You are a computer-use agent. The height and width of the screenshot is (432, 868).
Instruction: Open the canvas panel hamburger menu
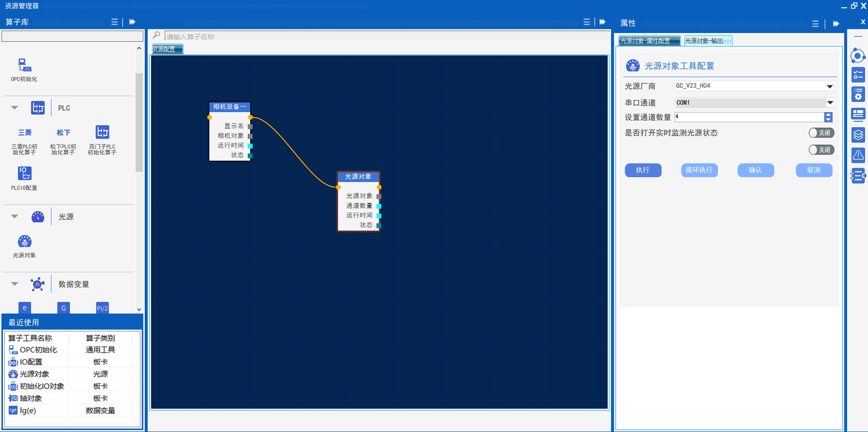coord(587,22)
